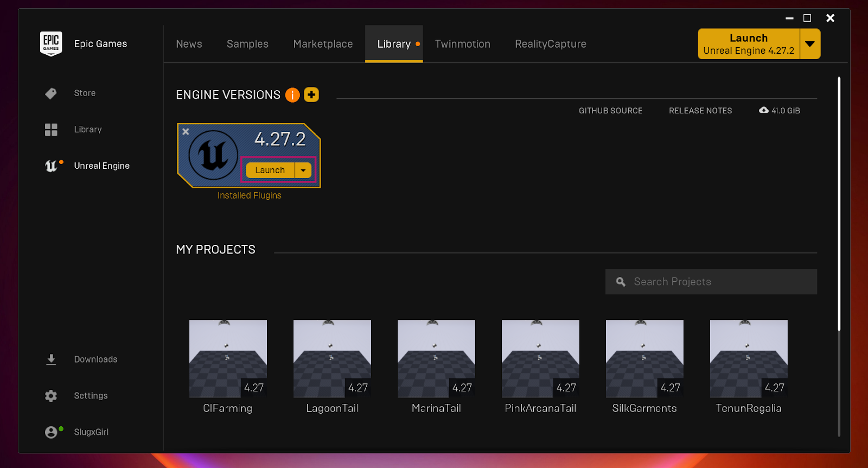Open the RealityCapture tab

551,44
